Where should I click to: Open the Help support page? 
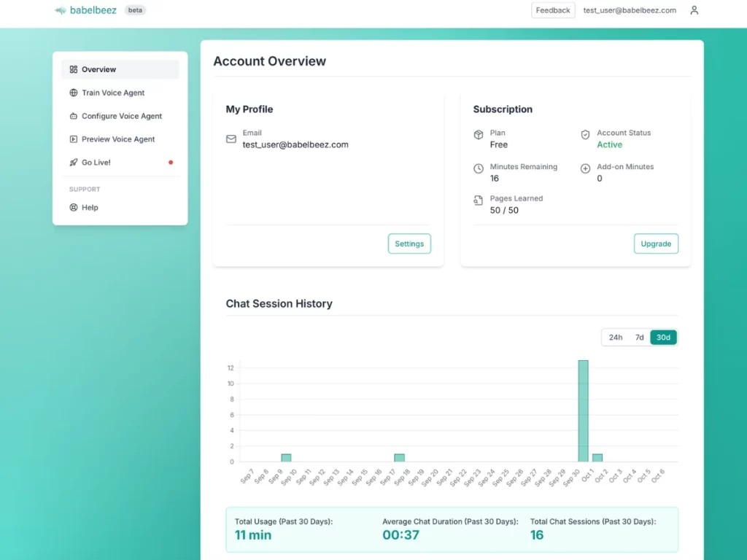click(120, 208)
